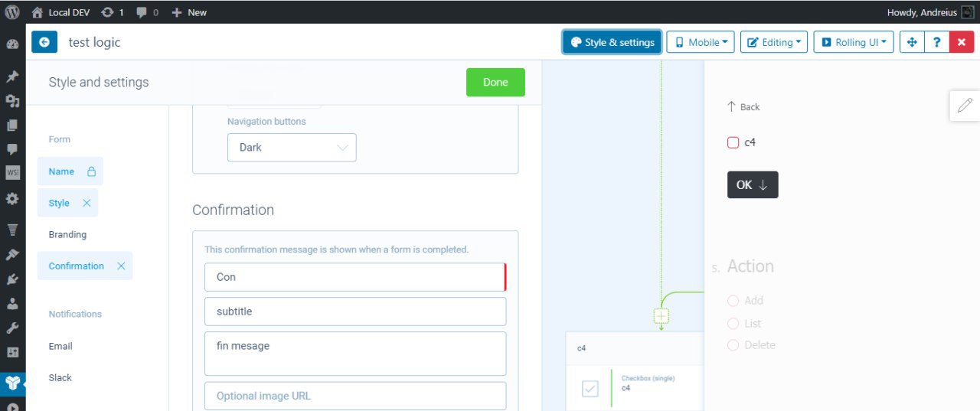
Task: Click the c4 section header in builder
Action: tap(635, 348)
